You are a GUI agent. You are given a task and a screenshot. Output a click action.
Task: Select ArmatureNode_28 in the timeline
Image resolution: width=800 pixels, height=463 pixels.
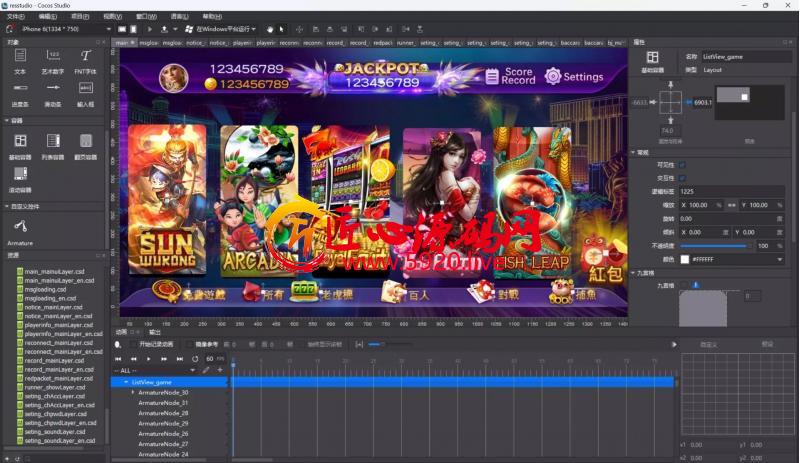pyautogui.click(x=163, y=413)
